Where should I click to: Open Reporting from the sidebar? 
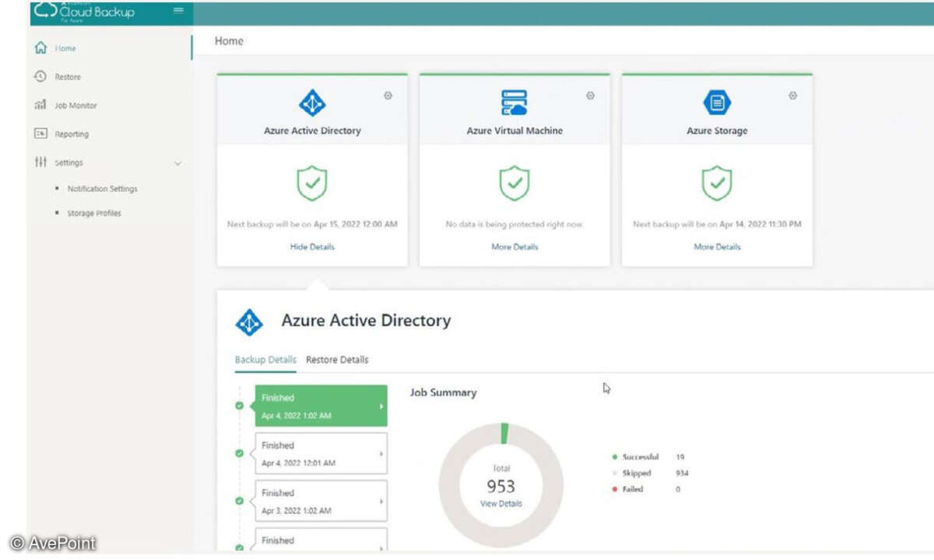click(61, 134)
